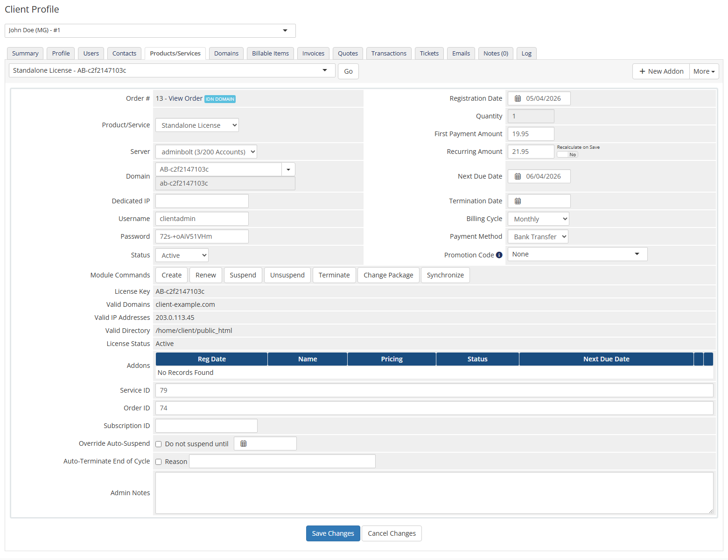728x560 pixels.
Task: Toggle the Recalculate on Save switch
Action: (x=567, y=154)
